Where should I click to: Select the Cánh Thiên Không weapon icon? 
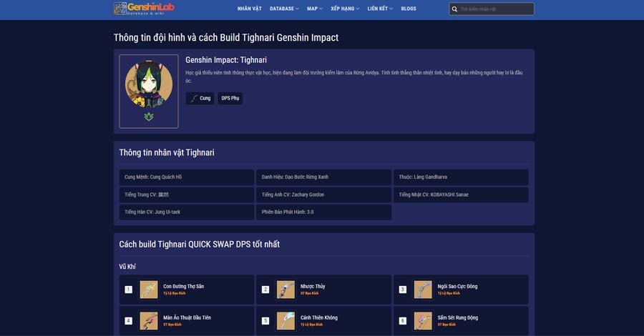(286, 321)
